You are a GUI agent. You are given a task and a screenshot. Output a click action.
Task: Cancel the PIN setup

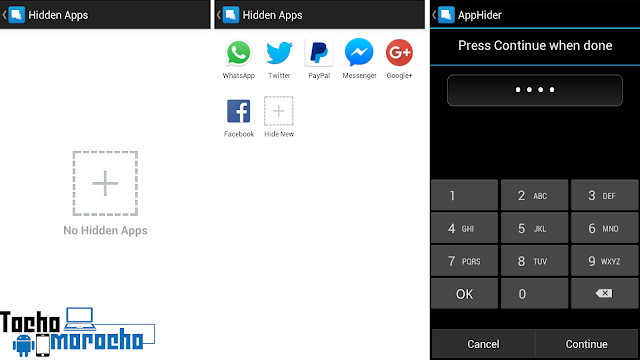tap(483, 344)
